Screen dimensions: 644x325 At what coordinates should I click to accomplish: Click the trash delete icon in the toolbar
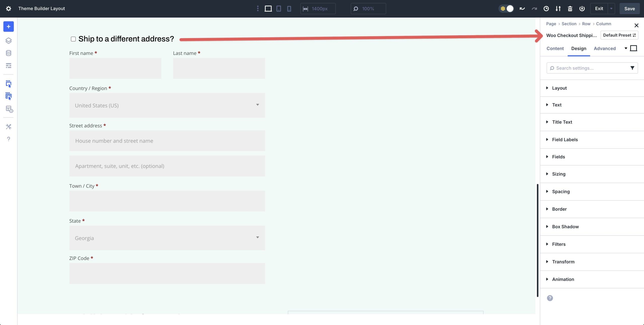click(x=570, y=8)
